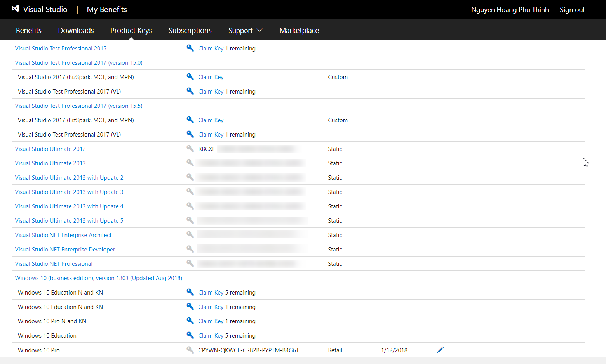Claim key for Windows 10 Pro N and KN
This screenshot has height=364, width=606.
click(211, 321)
